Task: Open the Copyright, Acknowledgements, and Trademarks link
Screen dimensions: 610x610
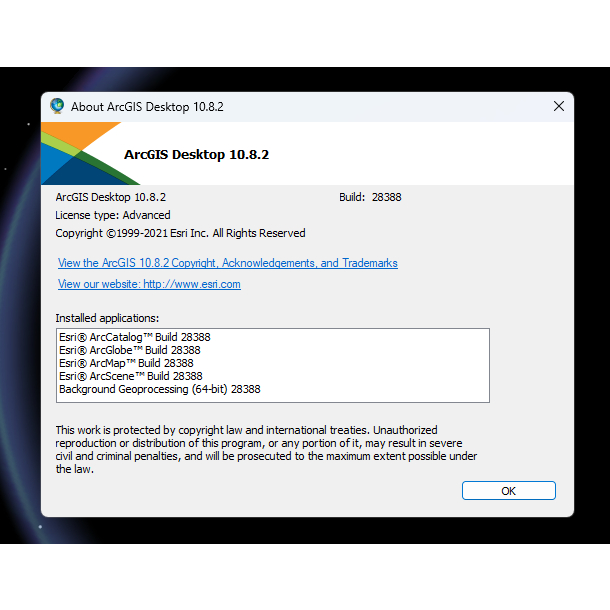Action: pos(228,263)
